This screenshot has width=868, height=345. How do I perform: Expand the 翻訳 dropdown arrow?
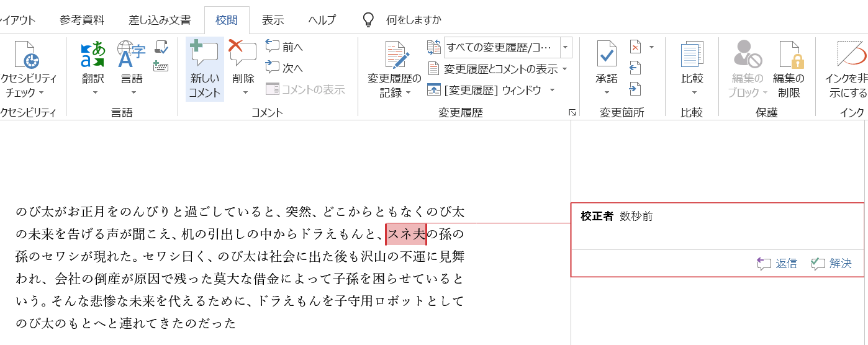(x=95, y=93)
